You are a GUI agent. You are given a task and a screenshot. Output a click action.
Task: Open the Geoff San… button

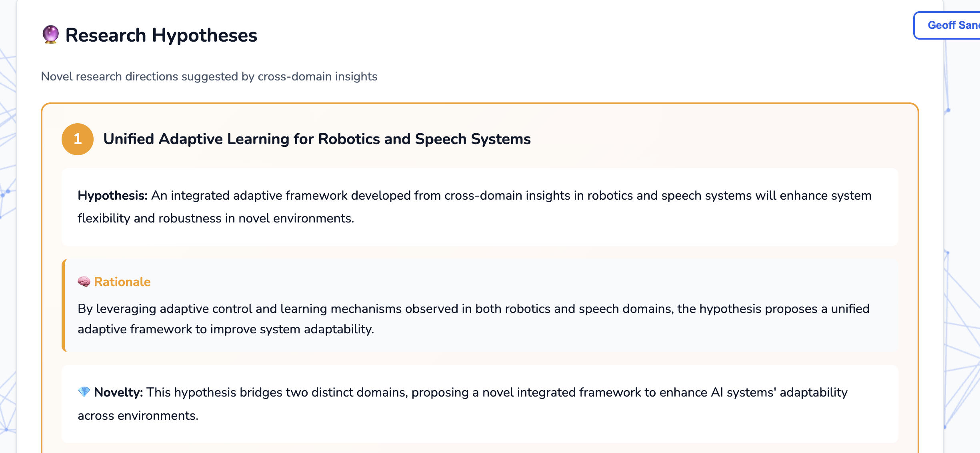[947, 25]
